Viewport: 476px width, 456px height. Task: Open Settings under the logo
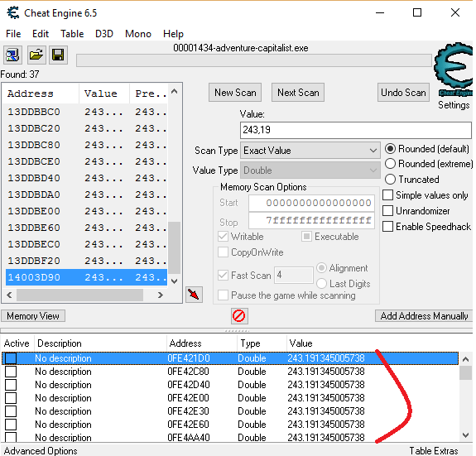coord(454,105)
